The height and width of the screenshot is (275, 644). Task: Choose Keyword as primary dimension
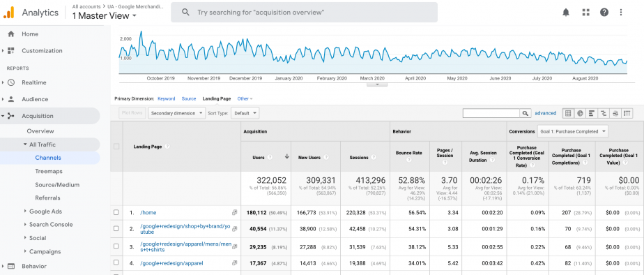coord(167,98)
